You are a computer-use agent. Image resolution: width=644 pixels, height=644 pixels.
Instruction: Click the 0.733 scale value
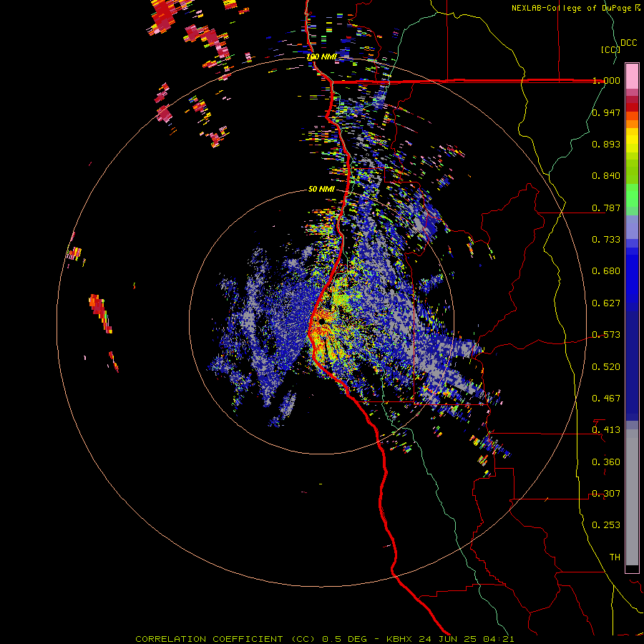(606, 240)
